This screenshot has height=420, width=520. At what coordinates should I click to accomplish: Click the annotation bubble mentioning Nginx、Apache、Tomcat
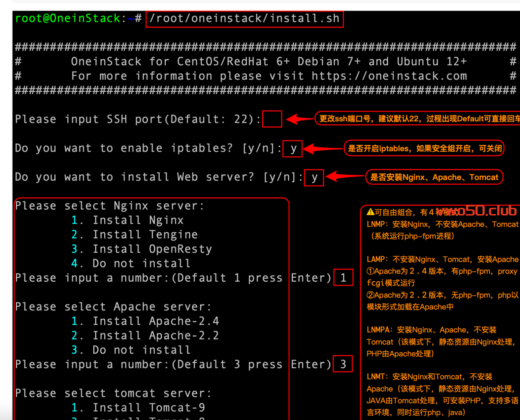click(x=434, y=177)
